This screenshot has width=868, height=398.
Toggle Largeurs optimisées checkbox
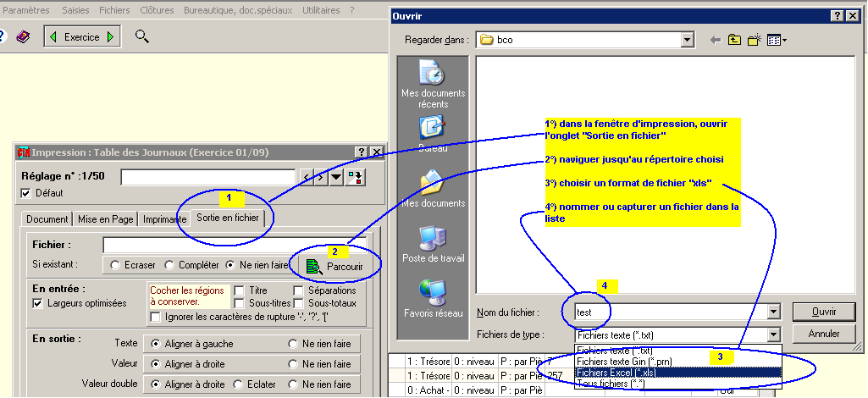[x=37, y=303]
